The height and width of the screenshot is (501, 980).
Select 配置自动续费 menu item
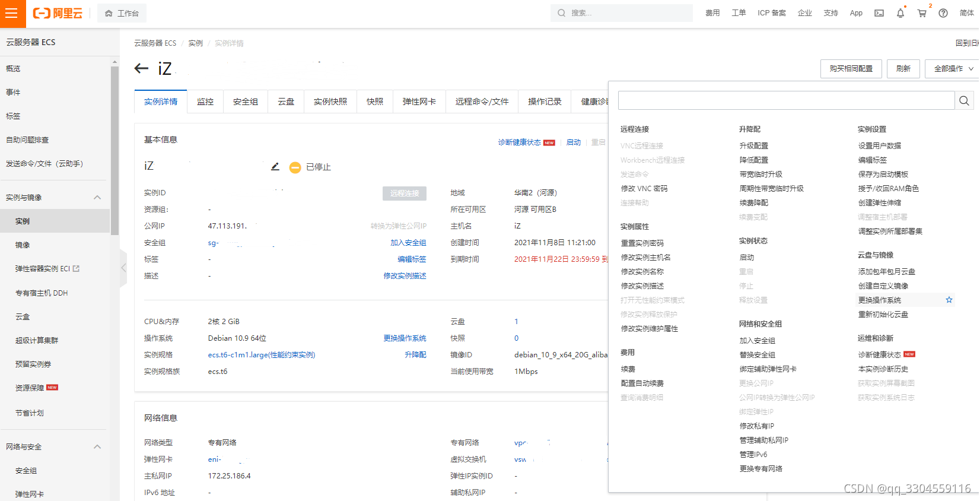(x=642, y=383)
